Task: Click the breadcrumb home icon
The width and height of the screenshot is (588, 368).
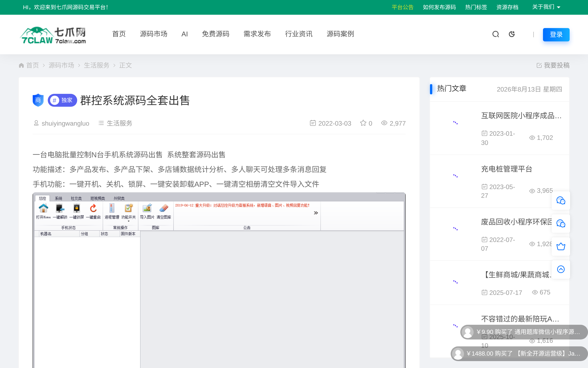Action: coord(21,65)
